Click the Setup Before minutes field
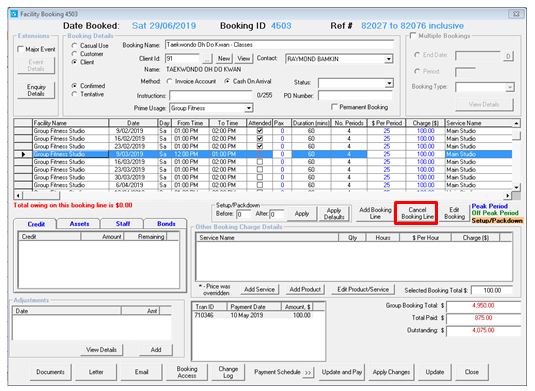 243,214
